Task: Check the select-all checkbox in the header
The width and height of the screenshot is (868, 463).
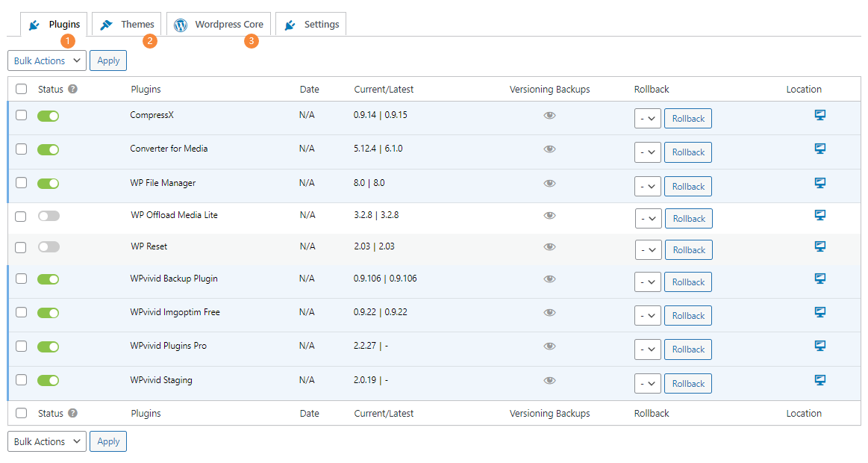Action: tap(21, 88)
